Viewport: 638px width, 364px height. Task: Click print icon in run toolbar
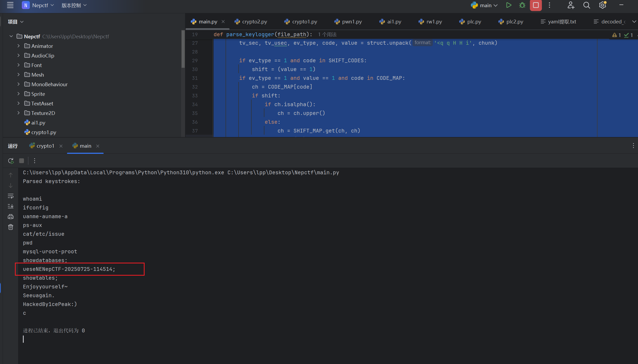click(11, 217)
